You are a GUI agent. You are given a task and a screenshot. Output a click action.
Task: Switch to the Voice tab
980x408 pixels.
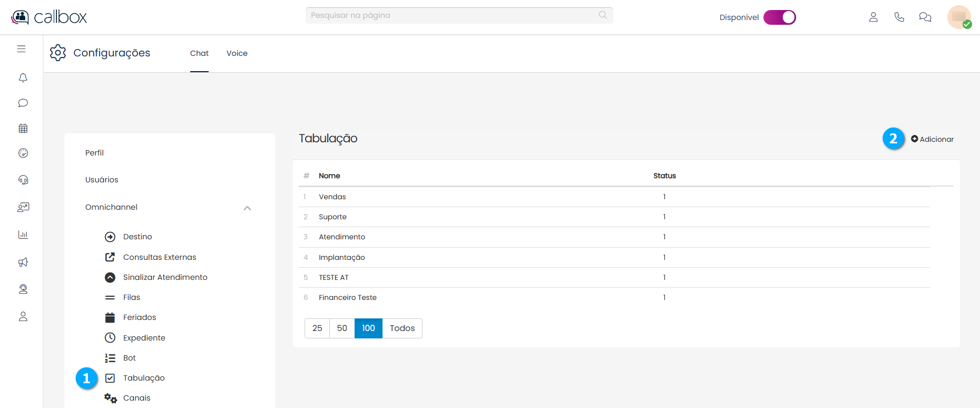237,53
